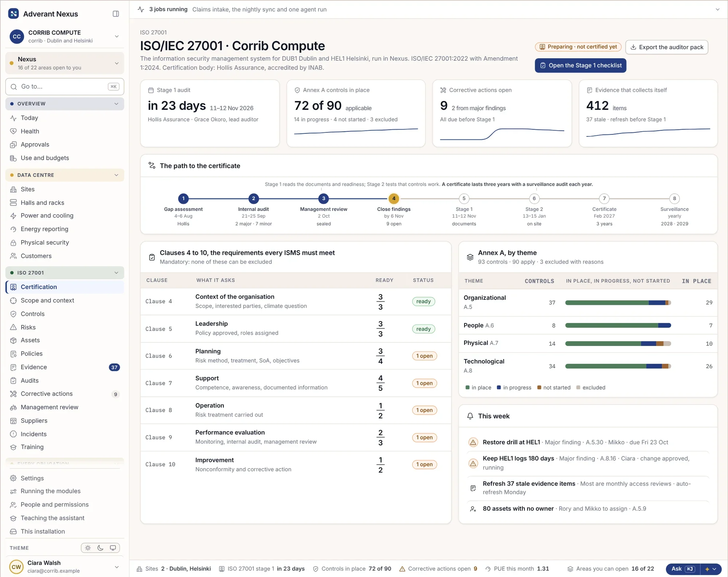Click the Training graduation cap icon
728x577 pixels.
pos(13,447)
